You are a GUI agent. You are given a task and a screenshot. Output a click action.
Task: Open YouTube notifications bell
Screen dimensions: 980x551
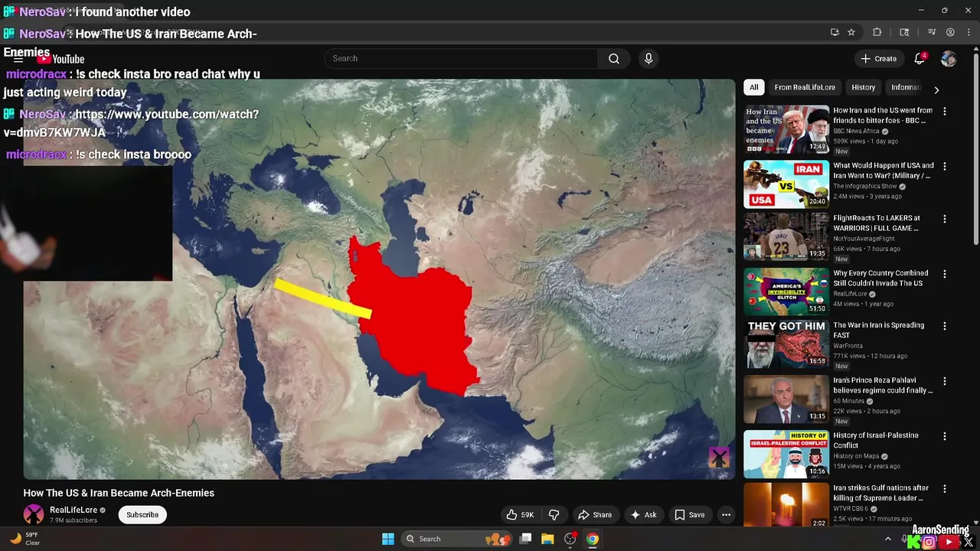(x=920, y=59)
